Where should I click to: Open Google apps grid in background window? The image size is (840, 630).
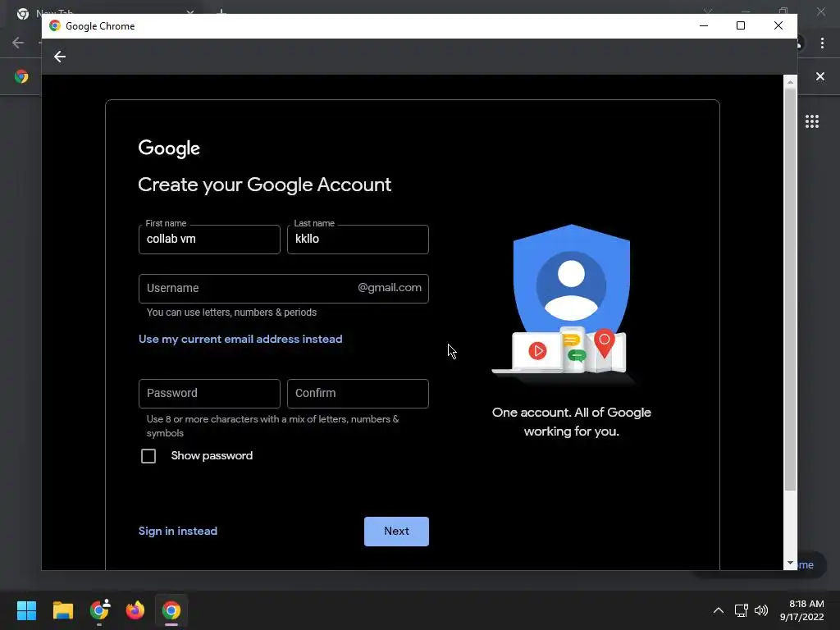(x=811, y=121)
